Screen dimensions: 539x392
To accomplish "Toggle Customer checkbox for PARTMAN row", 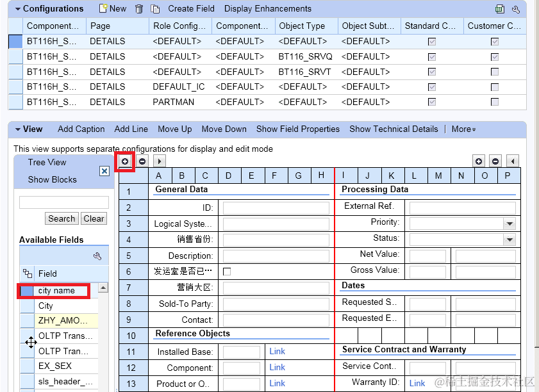I will [495, 102].
